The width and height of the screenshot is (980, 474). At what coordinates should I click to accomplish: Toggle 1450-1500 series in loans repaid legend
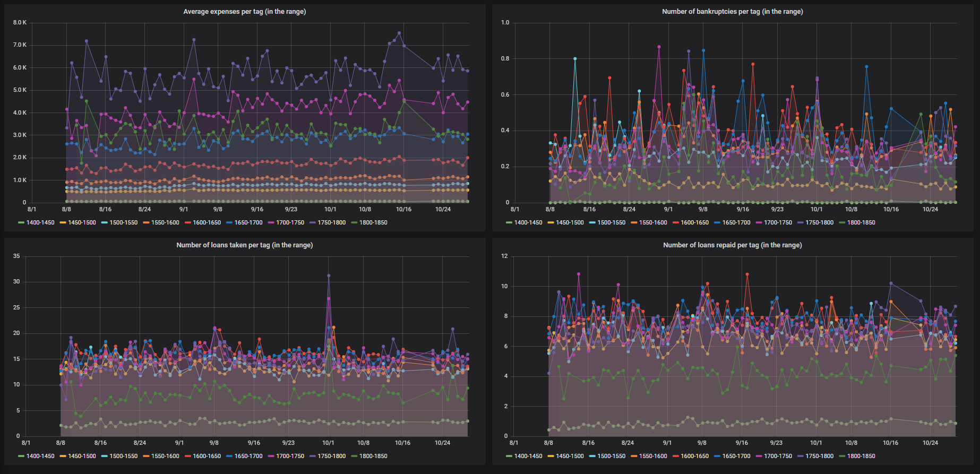tap(565, 456)
